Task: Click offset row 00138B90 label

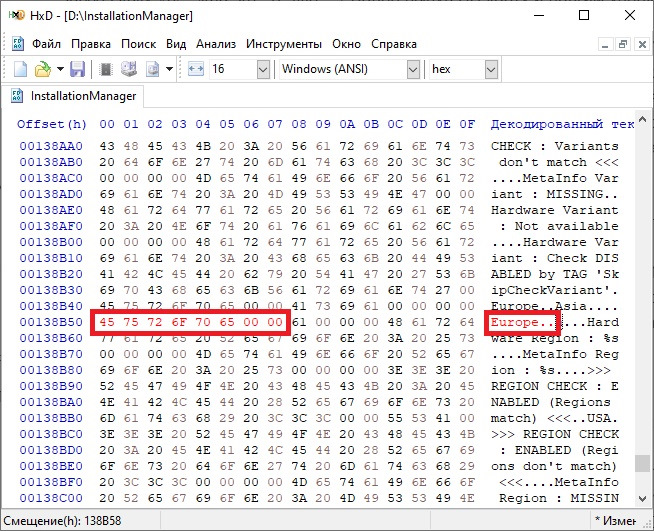Action: coord(51,386)
